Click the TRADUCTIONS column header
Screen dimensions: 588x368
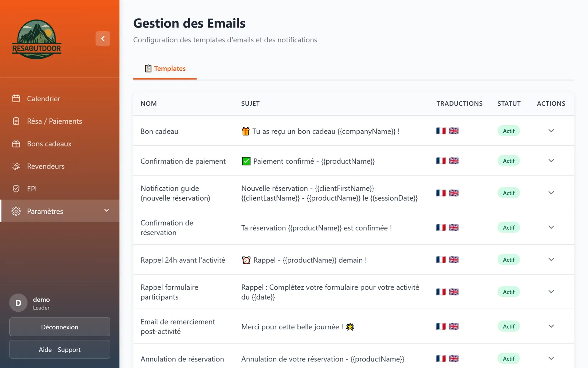(459, 103)
